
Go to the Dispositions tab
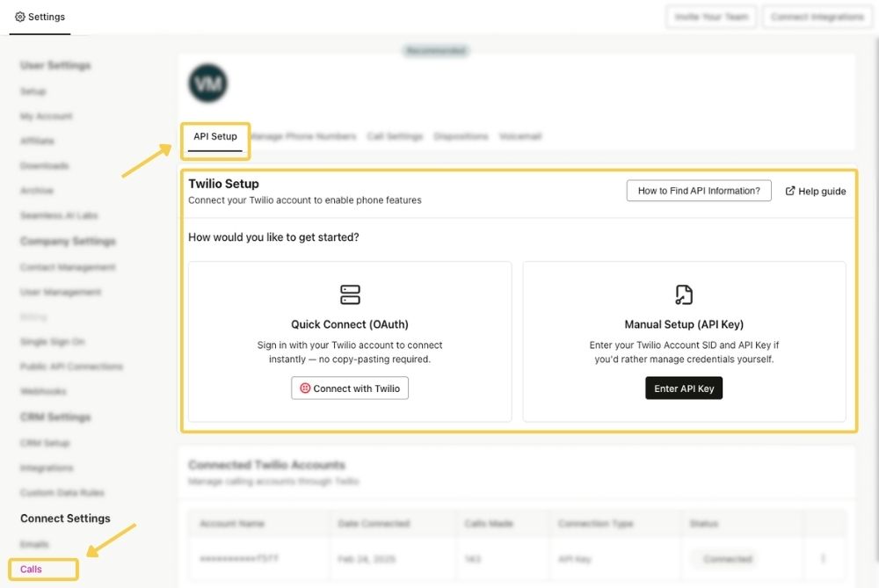pos(461,136)
